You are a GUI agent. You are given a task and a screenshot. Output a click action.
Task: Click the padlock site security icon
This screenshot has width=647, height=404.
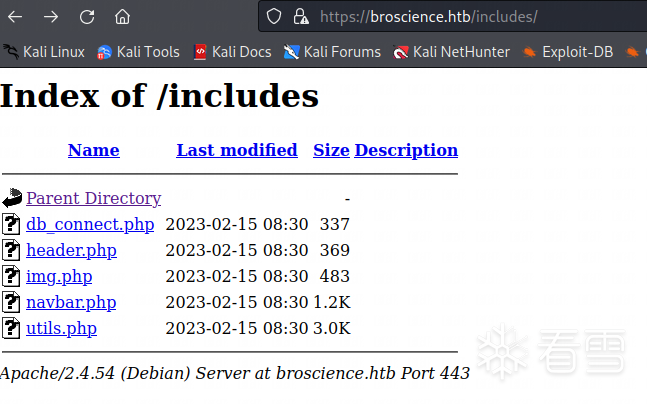[300, 17]
